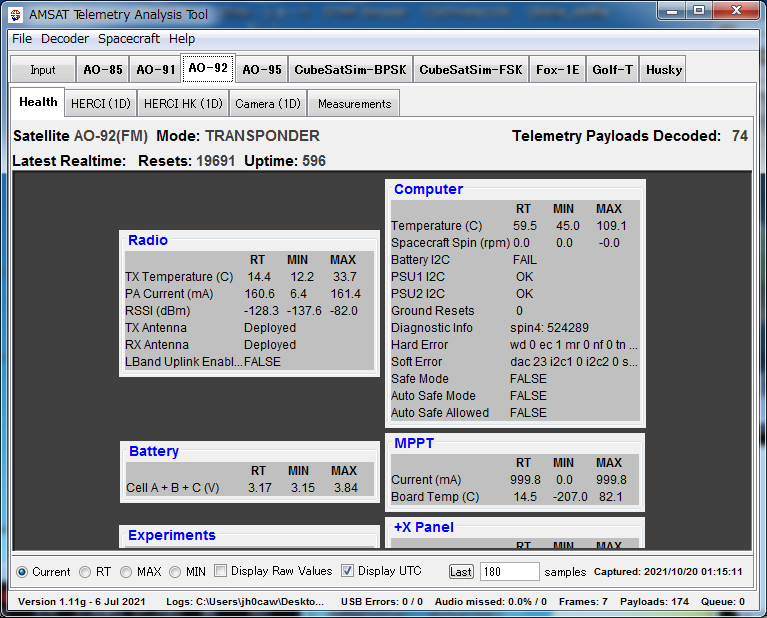Click Safe Mode row label
This screenshot has height=618, width=767.
420,379
